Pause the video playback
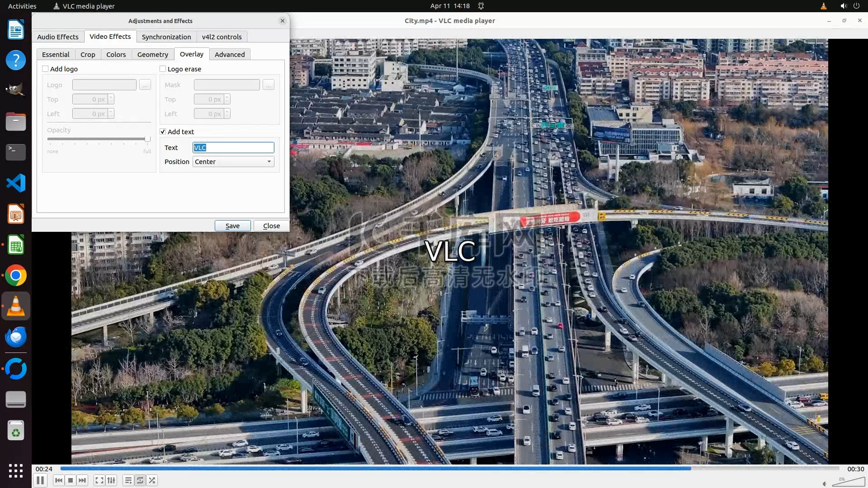 [x=40, y=480]
